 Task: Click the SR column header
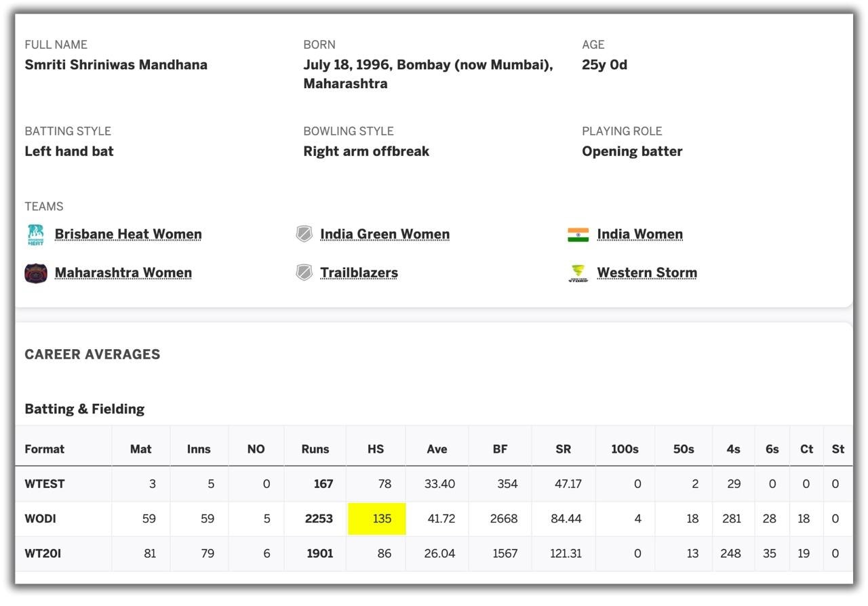click(x=563, y=449)
